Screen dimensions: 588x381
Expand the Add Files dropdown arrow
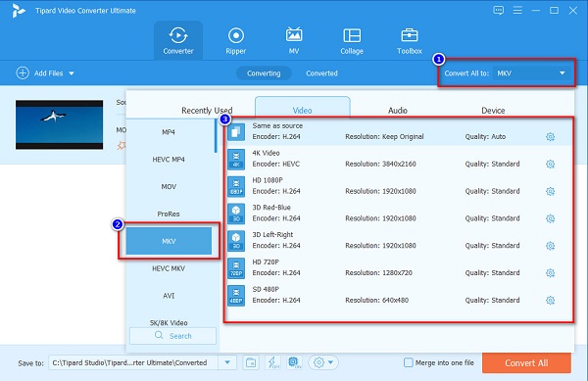(x=72, y=73)
